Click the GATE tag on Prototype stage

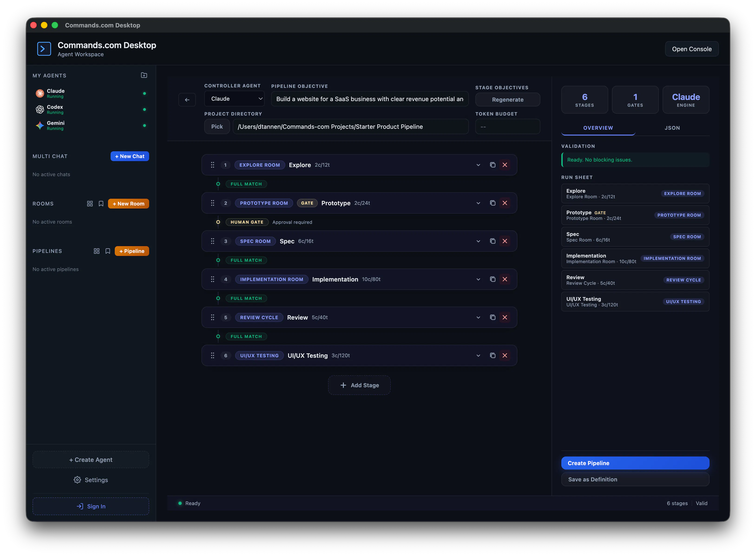click(307, 203)
